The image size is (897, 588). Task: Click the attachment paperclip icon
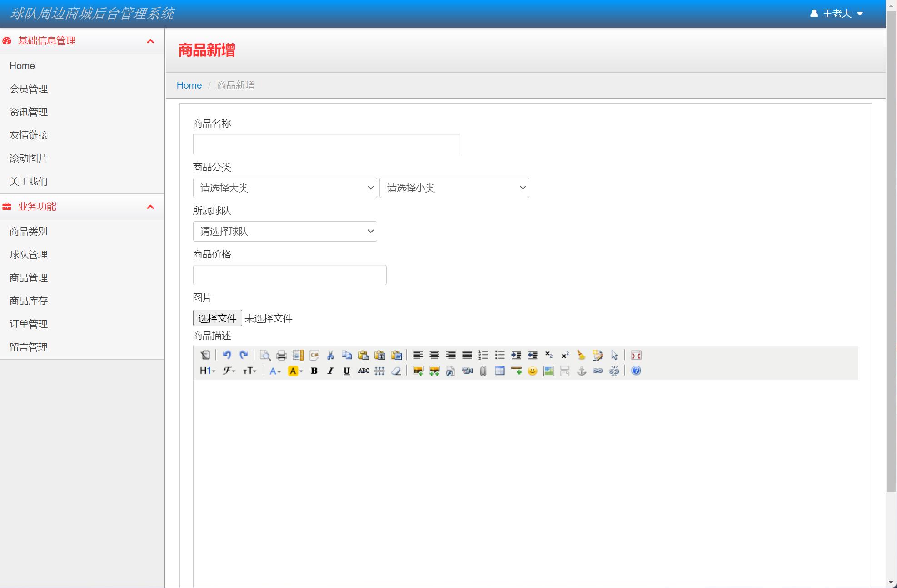point(483,371)
